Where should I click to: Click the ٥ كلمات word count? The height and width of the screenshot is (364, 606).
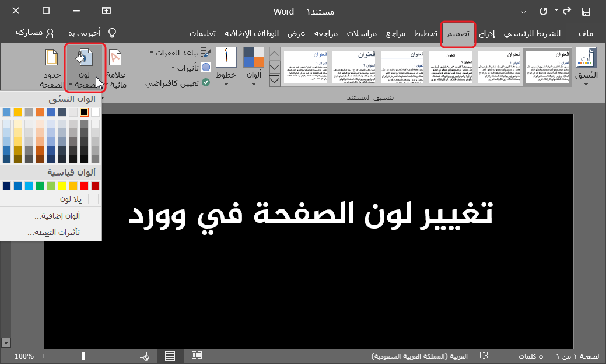click(x=530, y=356)
